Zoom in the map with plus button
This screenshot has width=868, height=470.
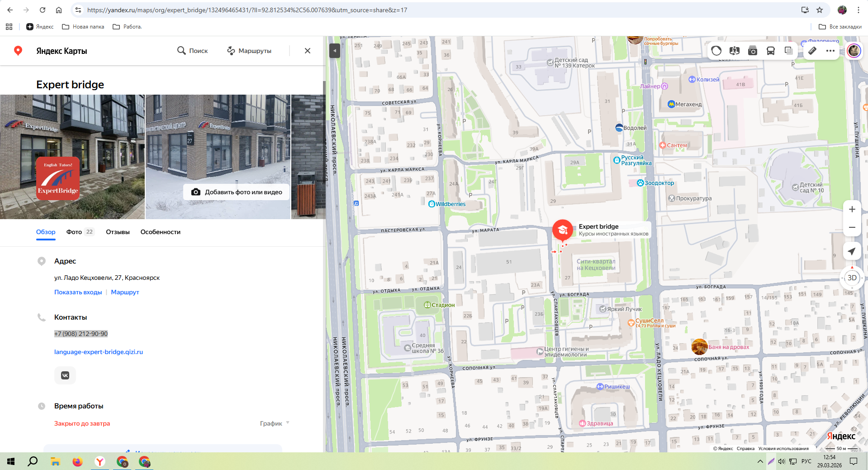click(x=852, y=209)
